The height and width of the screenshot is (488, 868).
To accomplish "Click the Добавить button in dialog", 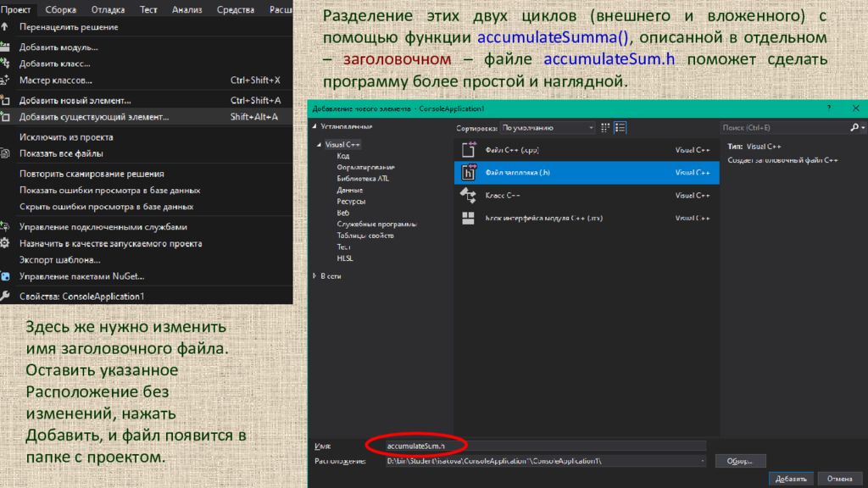I will (791, 480).
